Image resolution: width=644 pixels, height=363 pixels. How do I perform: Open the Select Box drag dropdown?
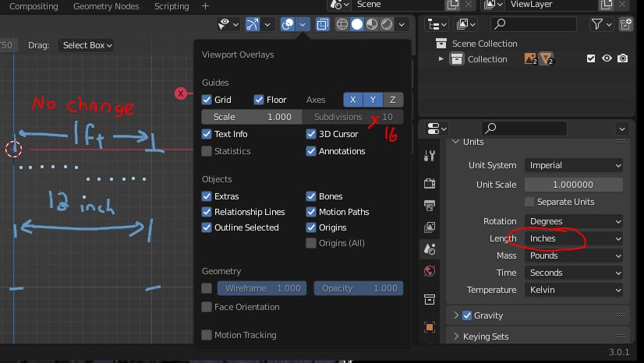[87, 45]
